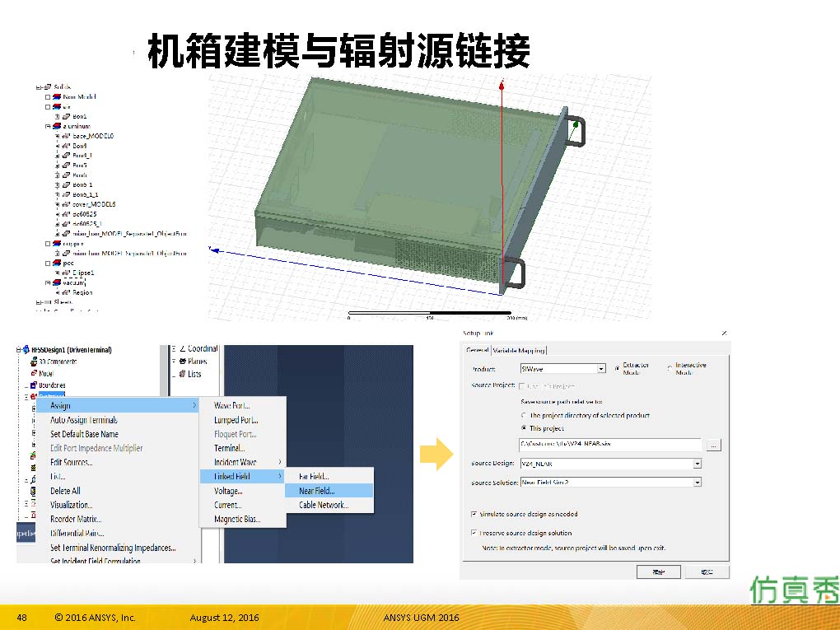Choose Wave Port from Assign submenu
Screen dimensions: 840x630
(x=242, y=405)
